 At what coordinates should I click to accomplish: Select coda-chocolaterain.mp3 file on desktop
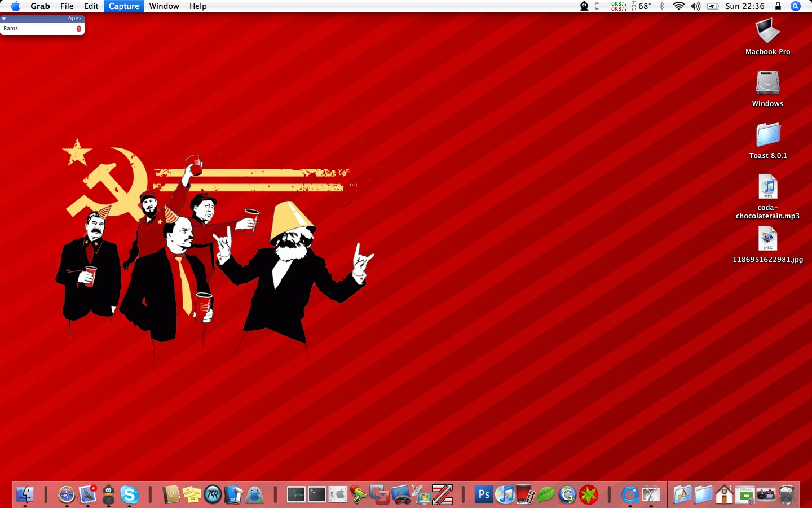point(767,187)
